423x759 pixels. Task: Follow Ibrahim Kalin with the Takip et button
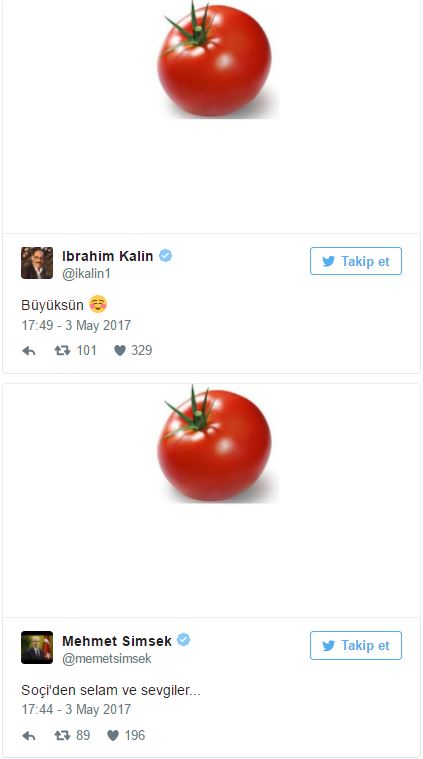click(356, 261)
